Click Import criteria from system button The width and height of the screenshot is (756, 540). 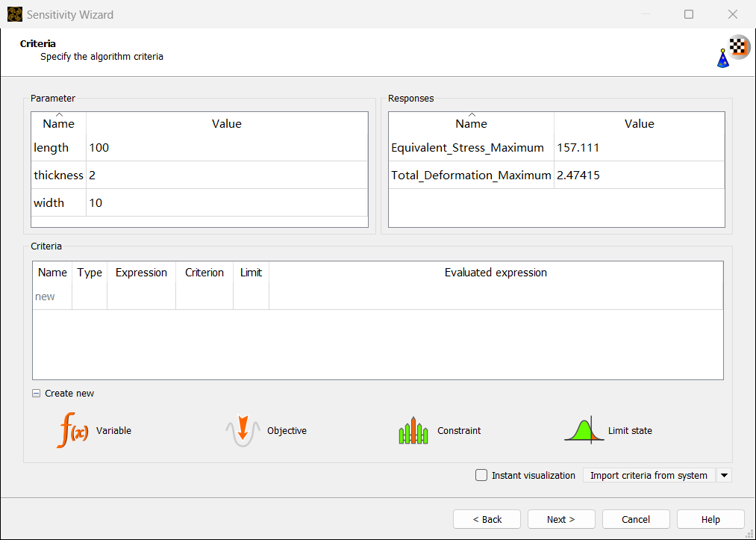point(649,475)
